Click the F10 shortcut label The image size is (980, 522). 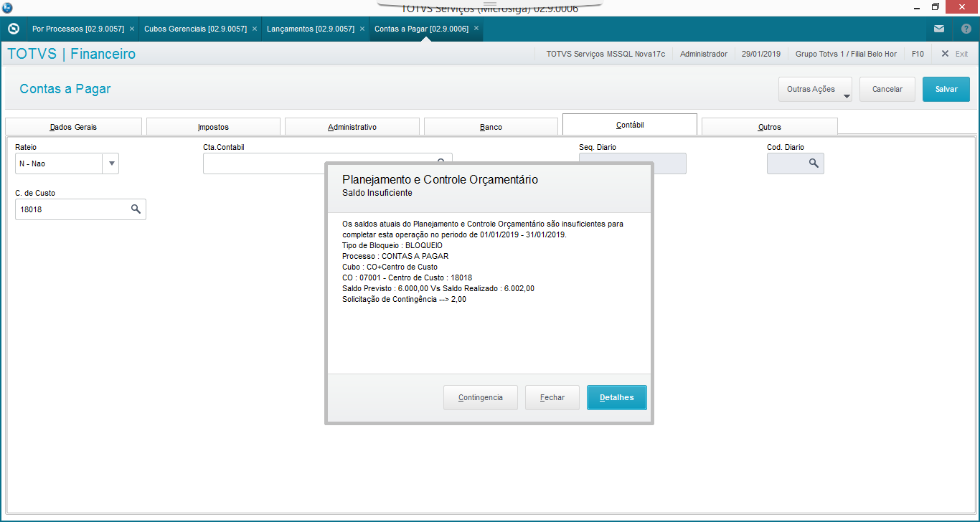918,54
